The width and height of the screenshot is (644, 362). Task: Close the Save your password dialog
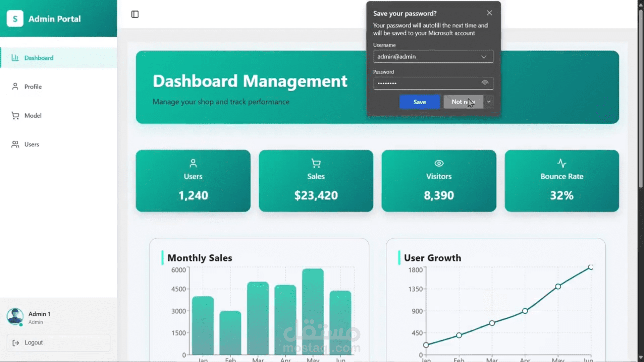[489, 13]
